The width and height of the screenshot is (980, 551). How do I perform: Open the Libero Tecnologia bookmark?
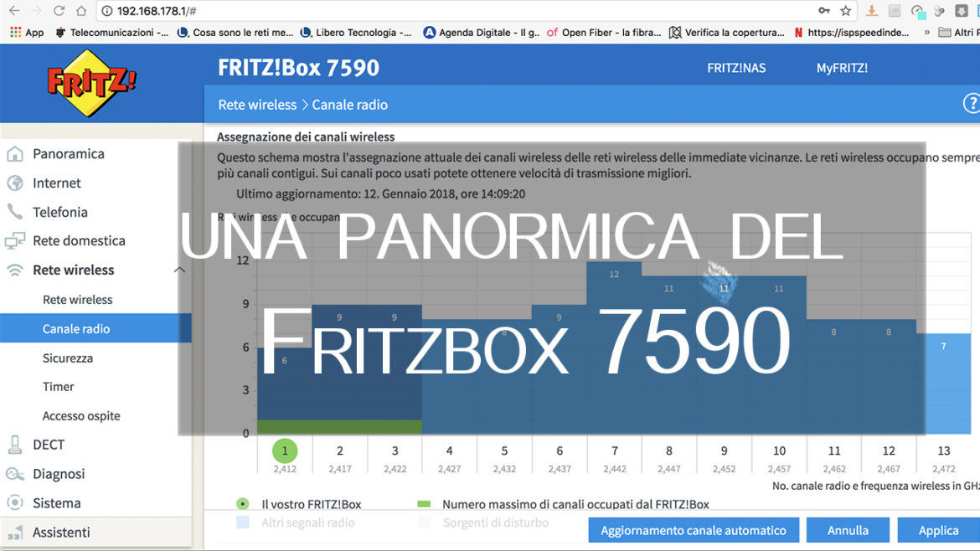tap(356, 33)
